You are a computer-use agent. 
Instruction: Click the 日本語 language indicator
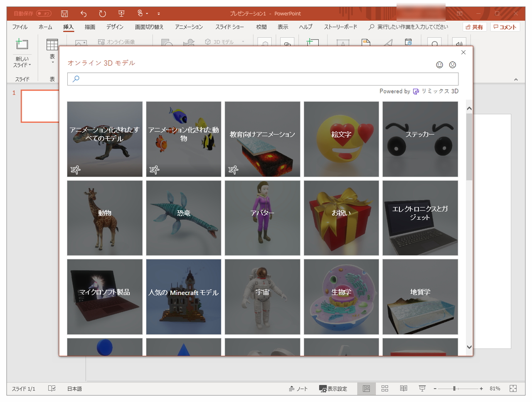pos(75,389)
